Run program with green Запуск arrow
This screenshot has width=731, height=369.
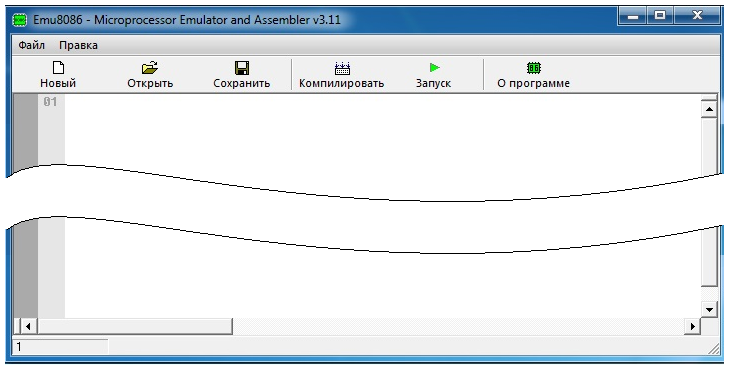tap(434, 68)
